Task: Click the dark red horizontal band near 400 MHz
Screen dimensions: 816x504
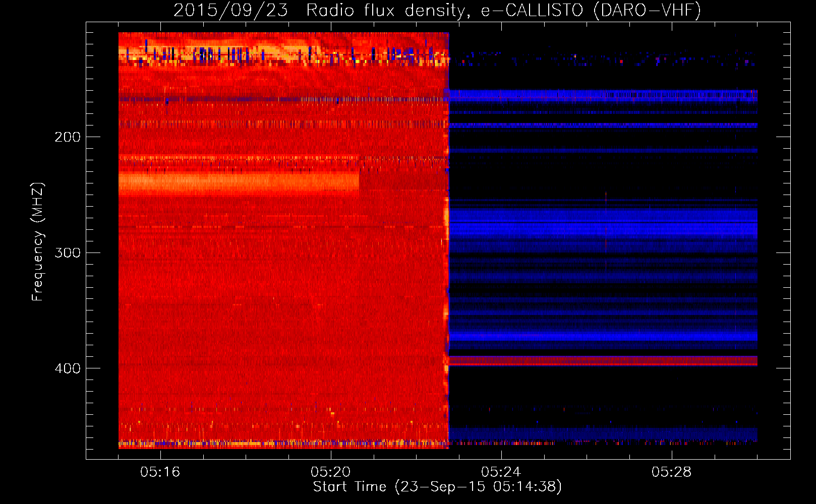Action: pos(603,360)
